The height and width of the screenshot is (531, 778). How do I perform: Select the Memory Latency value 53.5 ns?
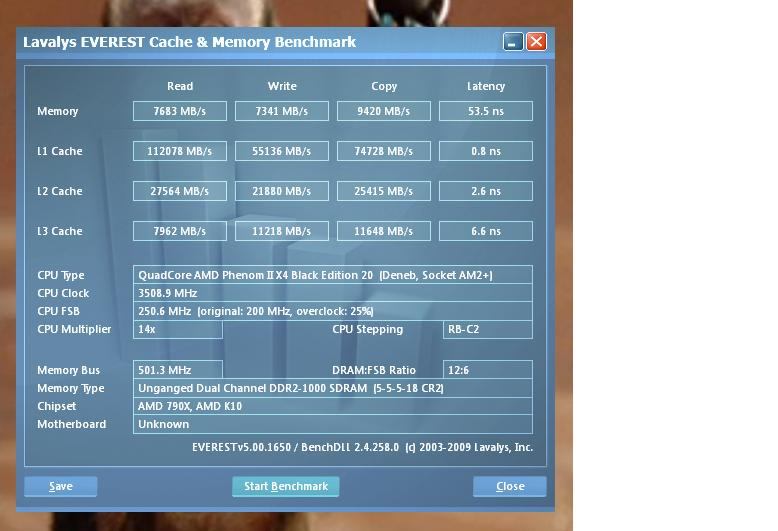(x=486, y=111)
